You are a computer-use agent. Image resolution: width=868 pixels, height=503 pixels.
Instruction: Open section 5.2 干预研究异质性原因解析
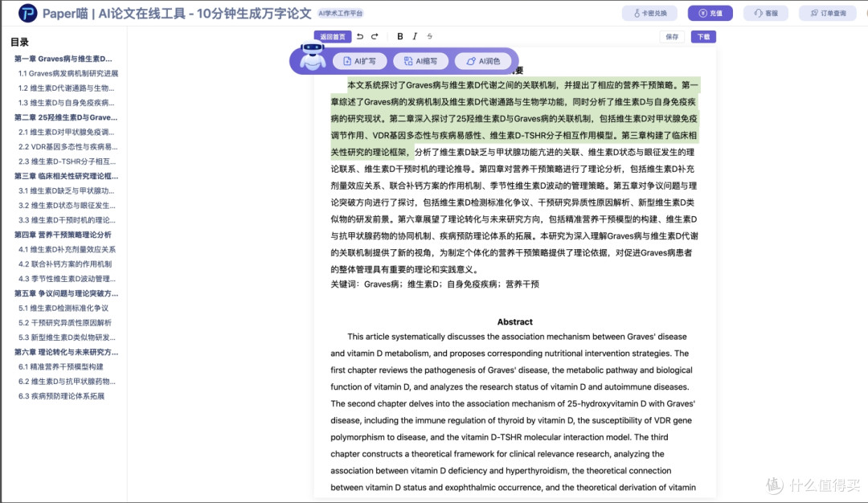[65, 322]
